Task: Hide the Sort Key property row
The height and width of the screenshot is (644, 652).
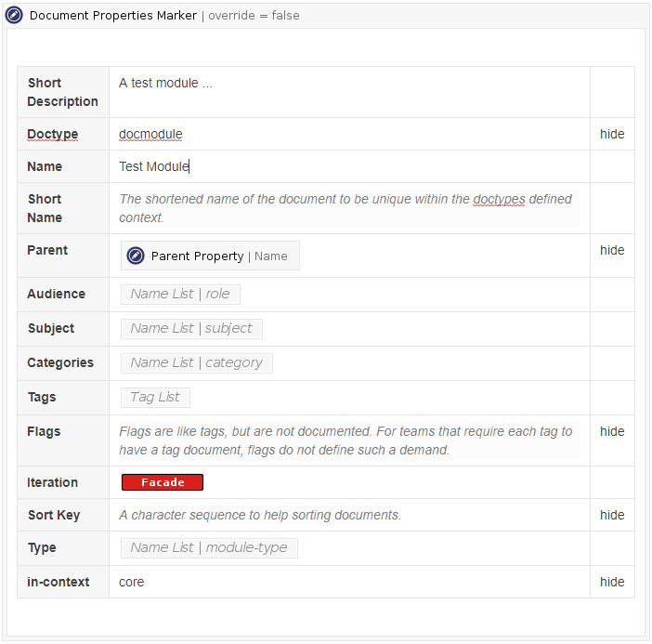Action: [x=611, y=515]
